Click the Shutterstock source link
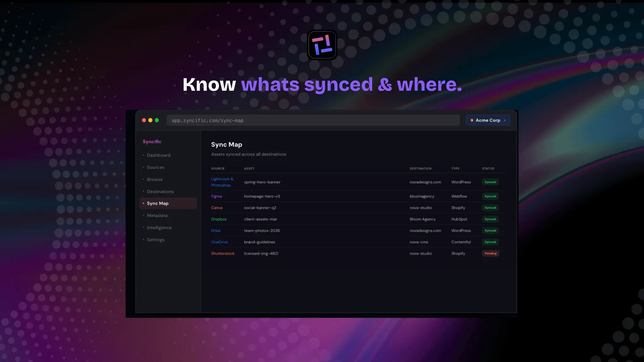 coord(223,254)
